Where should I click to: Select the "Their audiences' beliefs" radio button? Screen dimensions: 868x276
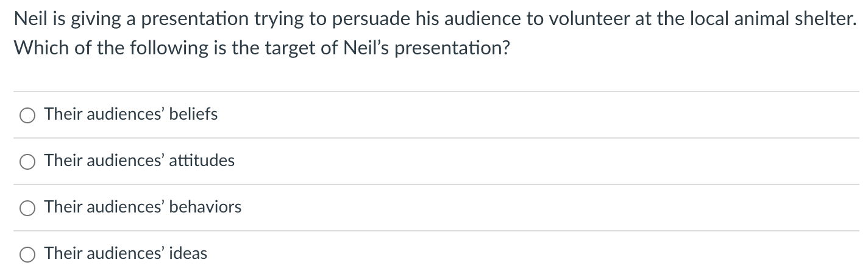click(27, 115)
